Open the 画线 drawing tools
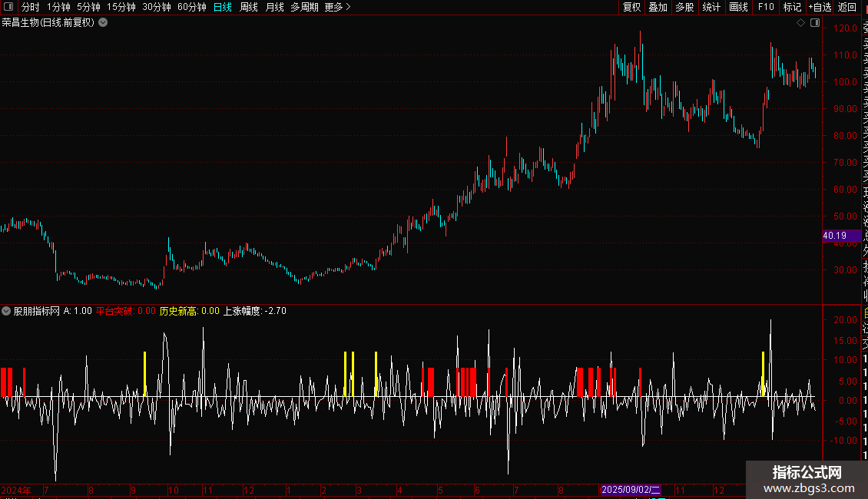Viewport: 868px width, 499px height. (x=738, y=7)
